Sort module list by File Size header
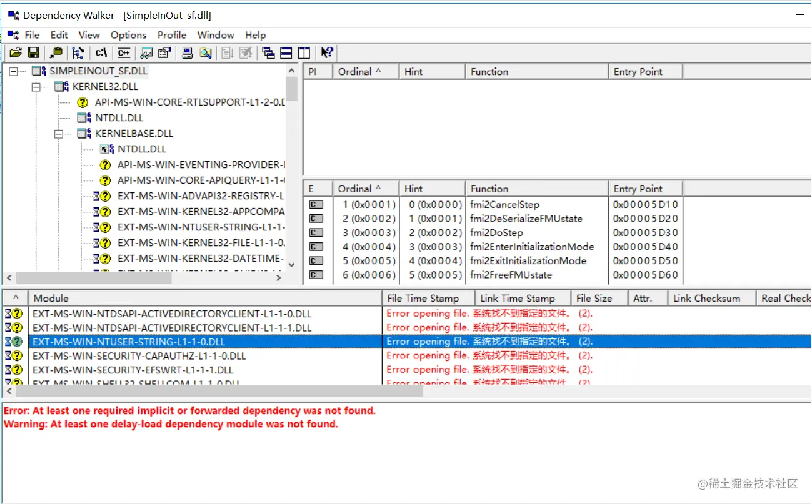The height and width of the screenshot is (504, 812). (599, 299)
